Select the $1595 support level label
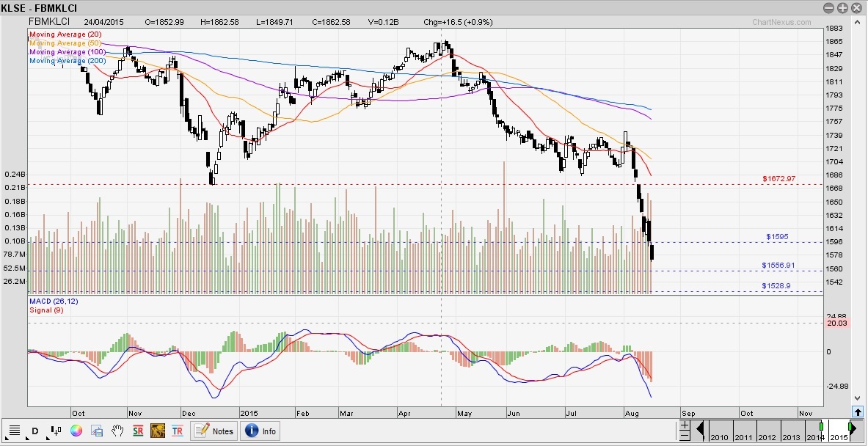Image resolution: width=868 pixels, height=446 pixels. coord(777,237)
